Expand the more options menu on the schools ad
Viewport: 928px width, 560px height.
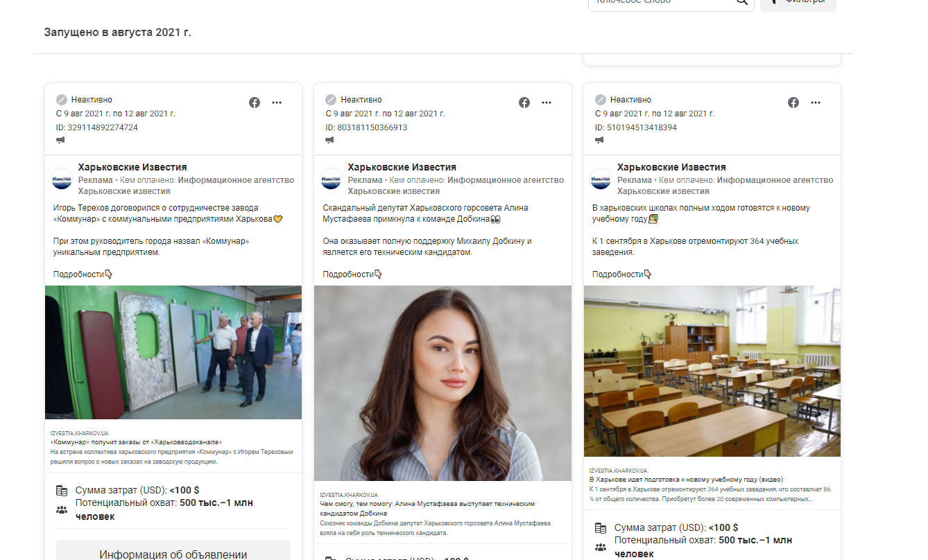[816, 103]
